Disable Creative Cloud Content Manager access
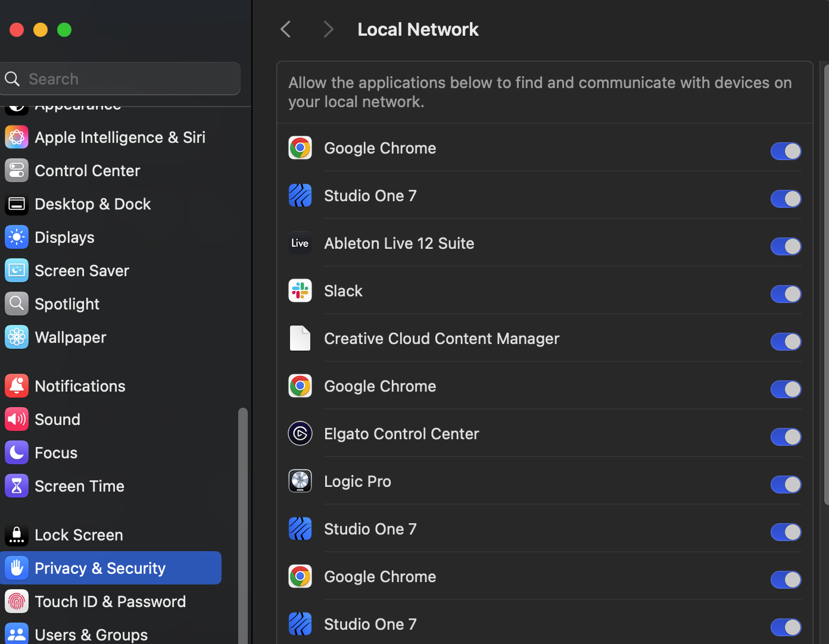Screen dimensions: 829x644 786,342
